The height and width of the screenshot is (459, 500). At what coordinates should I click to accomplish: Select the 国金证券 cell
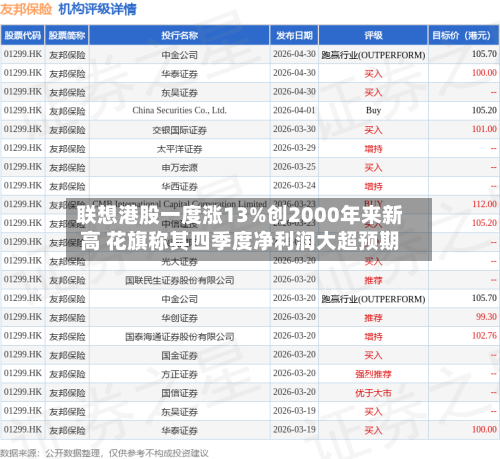pos(179,355)
